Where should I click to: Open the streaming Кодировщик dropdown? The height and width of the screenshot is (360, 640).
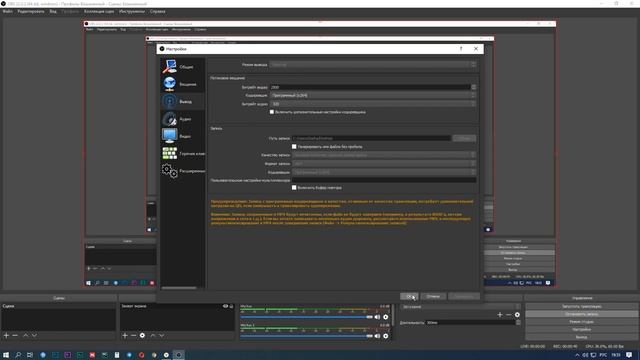point(373,95)
